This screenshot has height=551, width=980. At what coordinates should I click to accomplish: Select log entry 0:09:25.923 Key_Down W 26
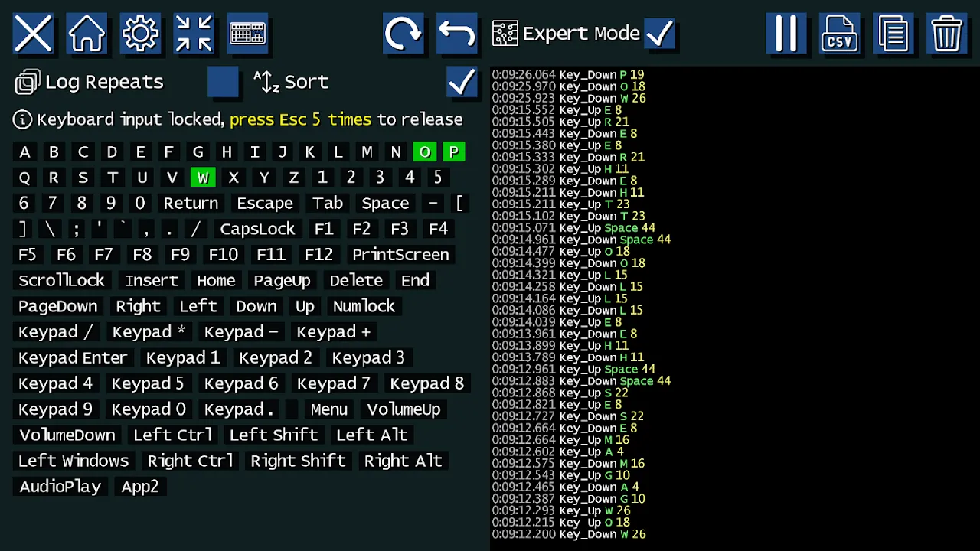coord(569,98)
